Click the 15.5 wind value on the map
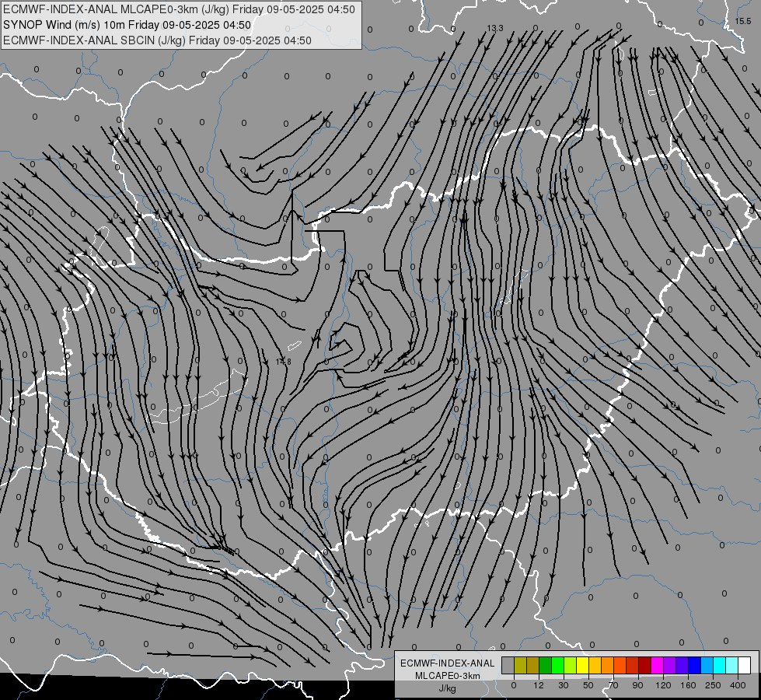Screen dimensions: 761x700 coord(743,21)
